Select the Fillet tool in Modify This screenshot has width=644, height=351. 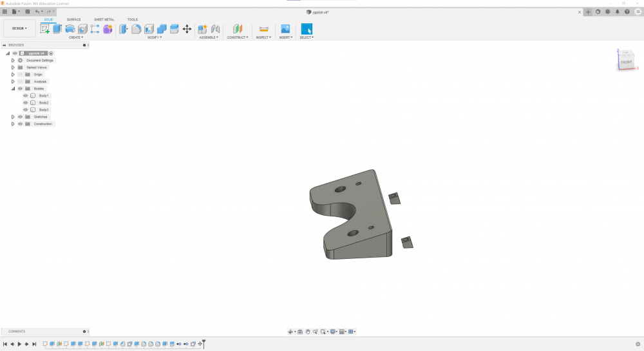pos(137,29)
